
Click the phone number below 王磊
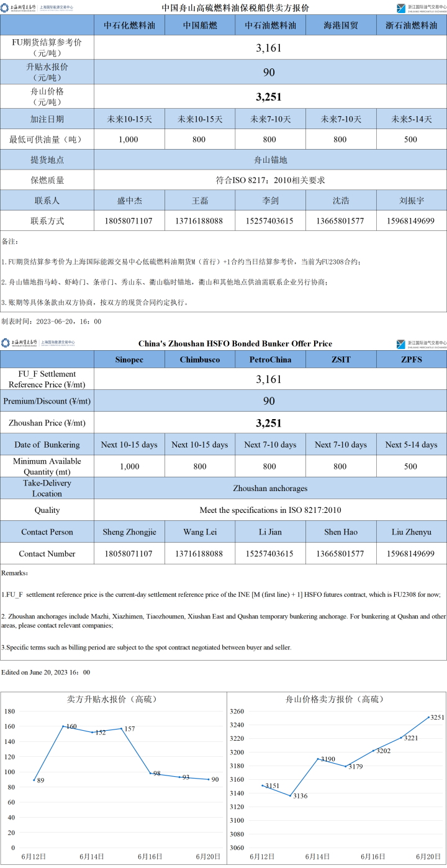[x=200, y=221]
